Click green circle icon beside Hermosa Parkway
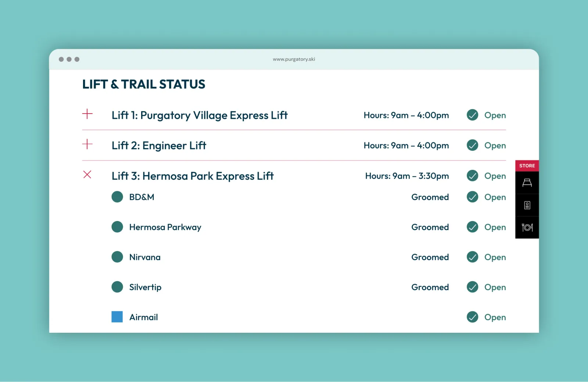This screenshot has height=382, width=588. tap(117, 227)
